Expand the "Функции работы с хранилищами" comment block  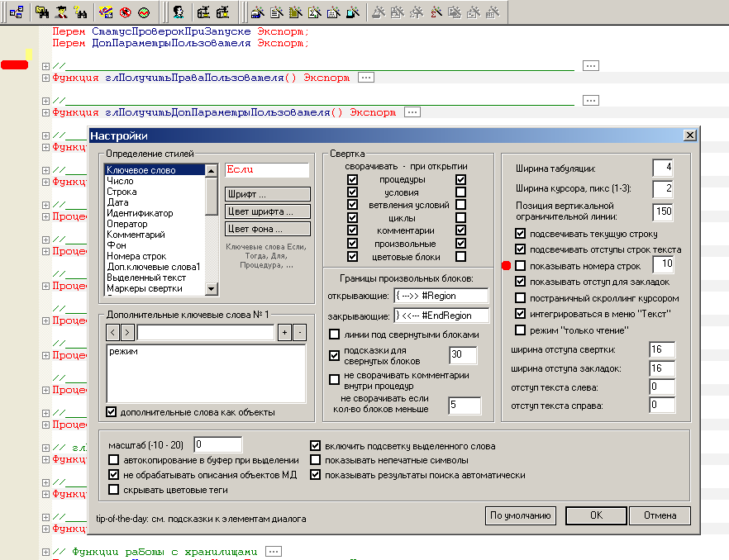point(45,551)
